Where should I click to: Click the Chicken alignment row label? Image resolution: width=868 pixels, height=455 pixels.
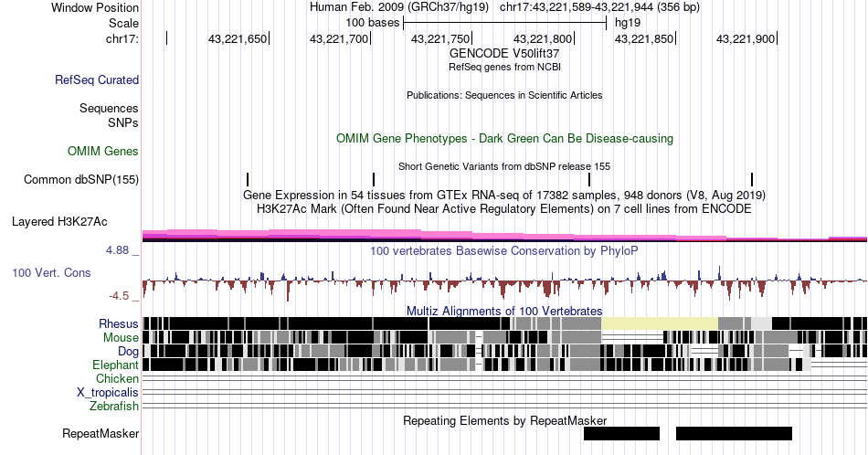(117, 378)
